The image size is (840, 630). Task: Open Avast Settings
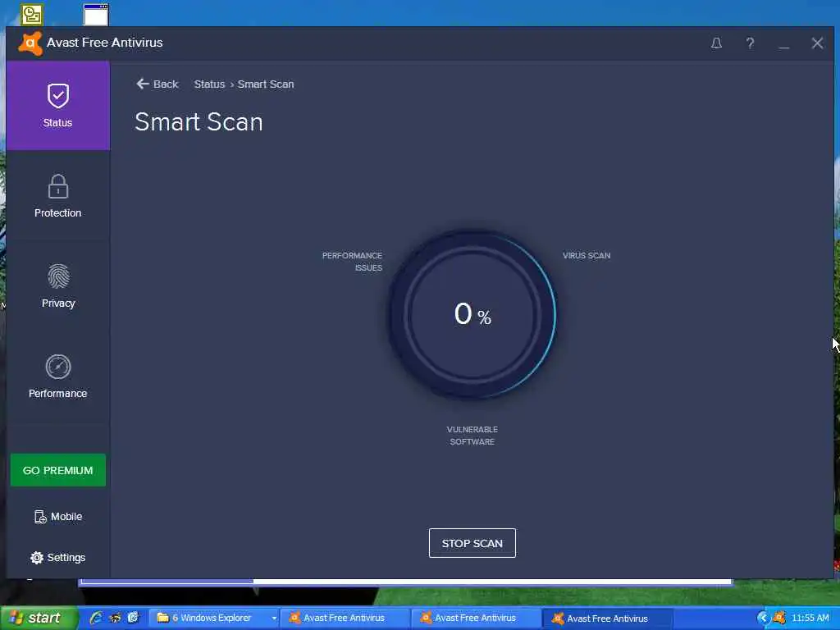(58, 557)
